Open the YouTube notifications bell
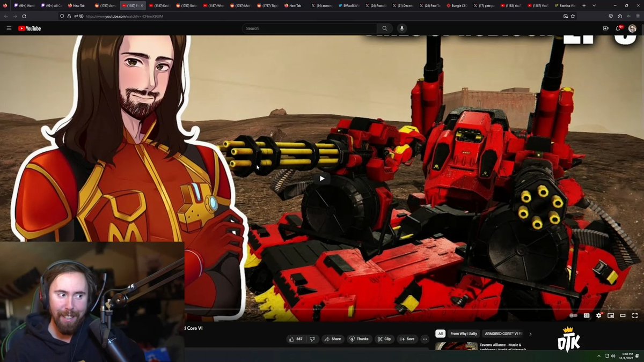The image size is (644, 362). (618, 28)
